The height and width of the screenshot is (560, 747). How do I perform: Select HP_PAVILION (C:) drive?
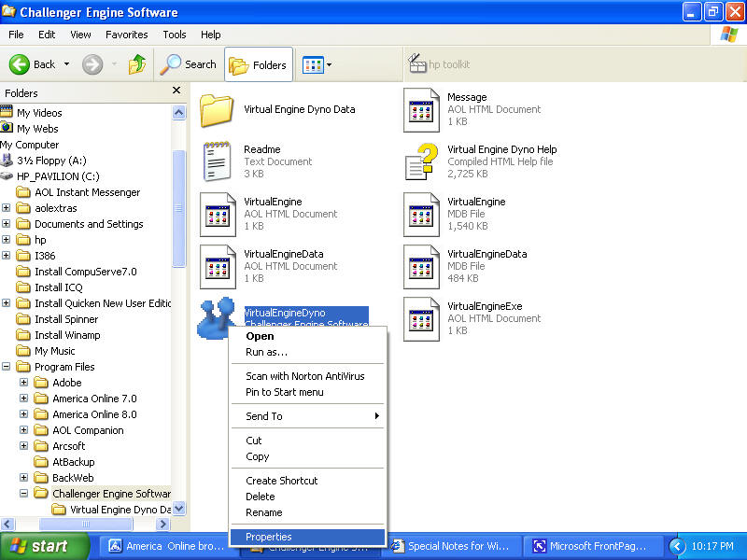click(50, 176)
